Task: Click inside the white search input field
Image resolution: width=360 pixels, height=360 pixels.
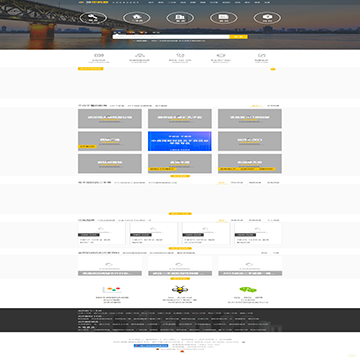Action: point(171,37)
